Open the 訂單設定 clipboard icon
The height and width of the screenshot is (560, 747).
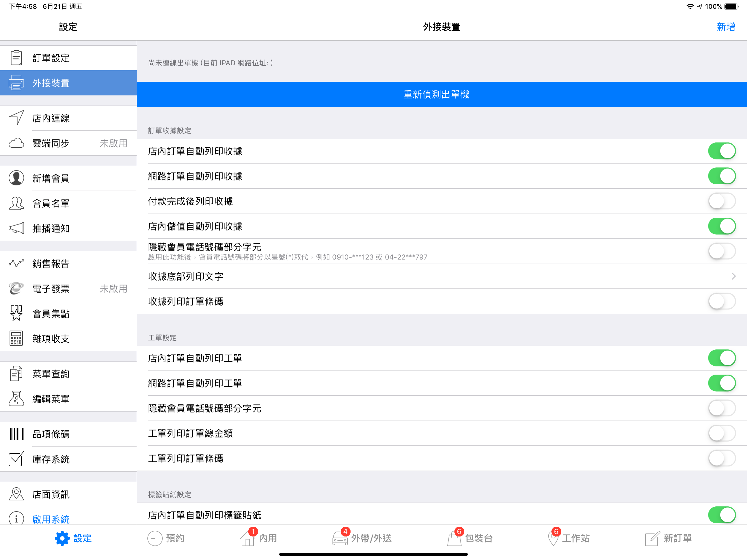pyautogui.click(x=16, y=58)
